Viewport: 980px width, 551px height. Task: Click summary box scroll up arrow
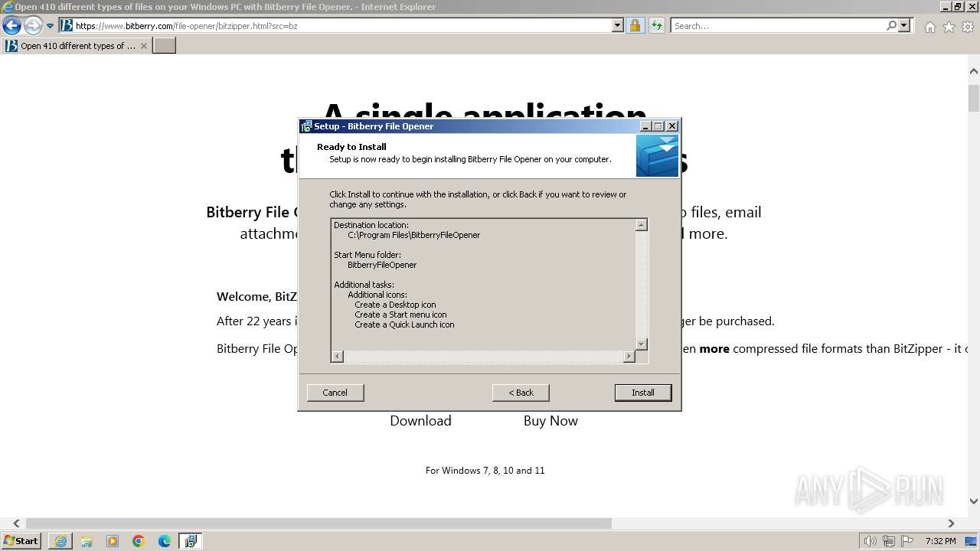coord(642,225)
